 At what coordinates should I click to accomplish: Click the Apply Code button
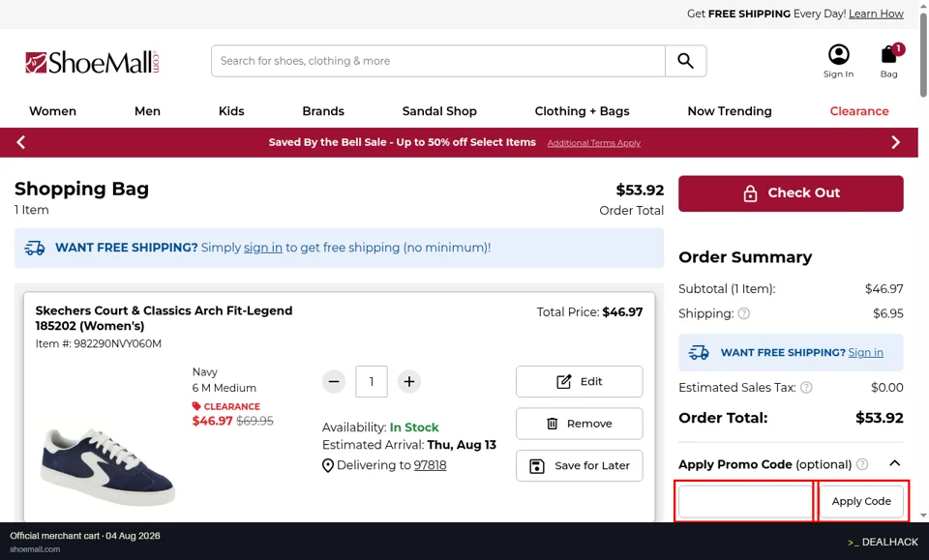click(861, 501)
